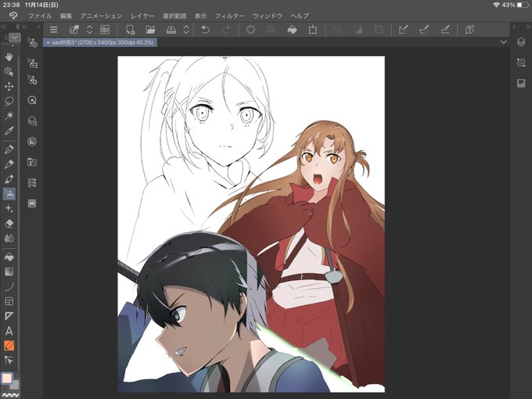
Task: Open the hamburger command bar menu
Action: click(54, 30)
